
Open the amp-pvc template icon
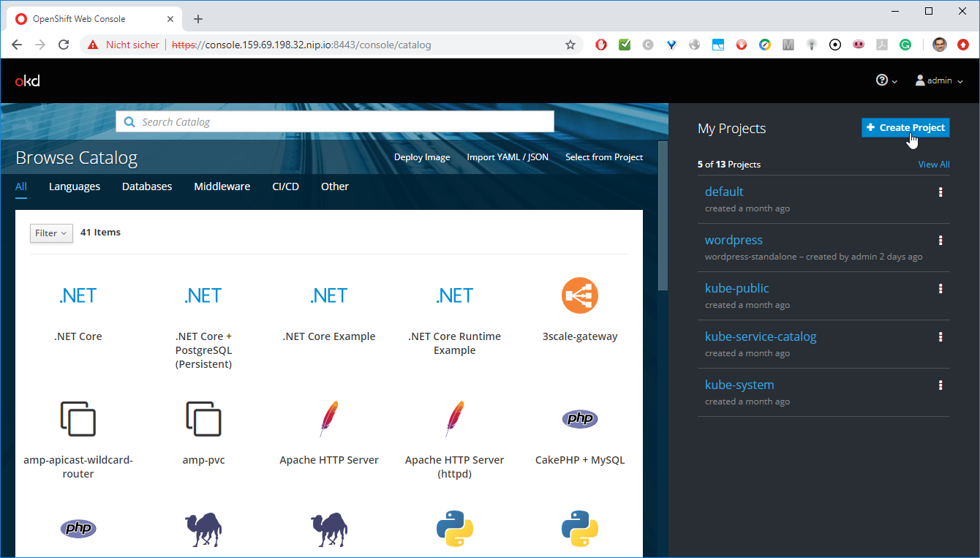point(203,419)
